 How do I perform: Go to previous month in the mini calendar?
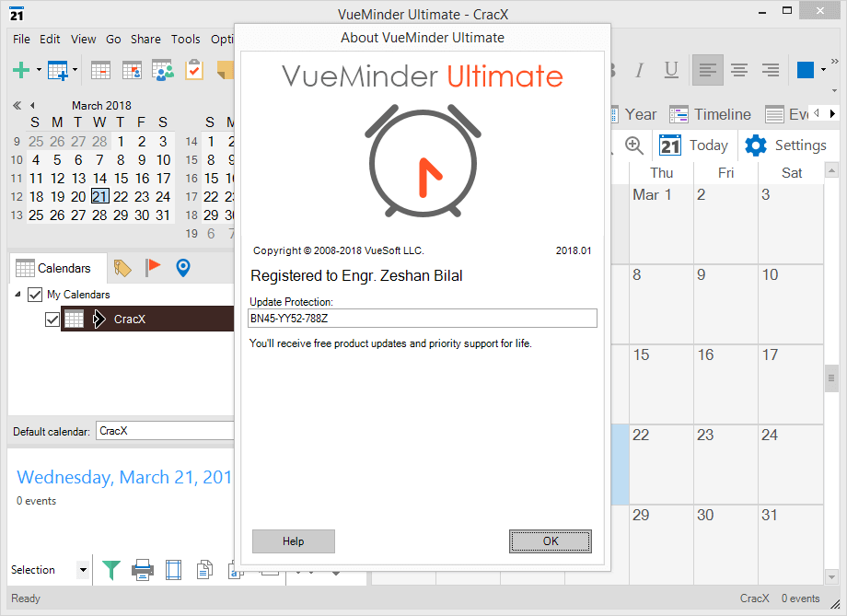click(x=33, y=105)
